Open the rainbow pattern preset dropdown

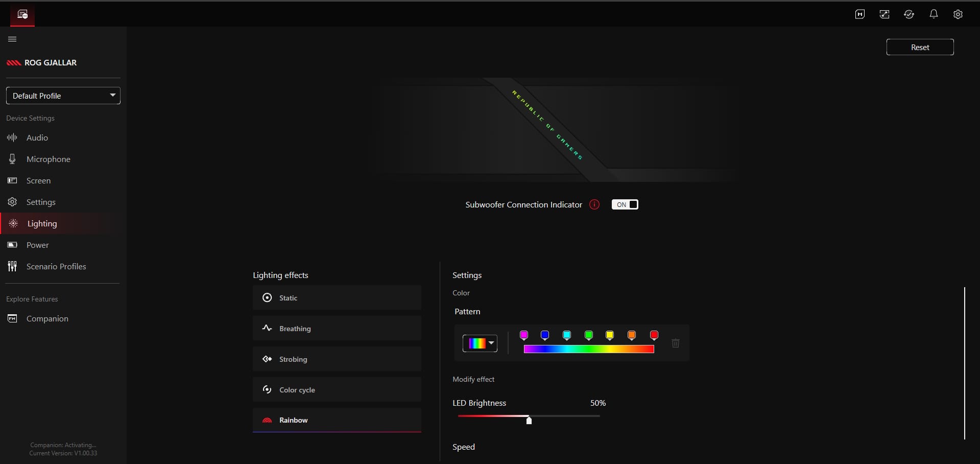(x=480, y=343)
